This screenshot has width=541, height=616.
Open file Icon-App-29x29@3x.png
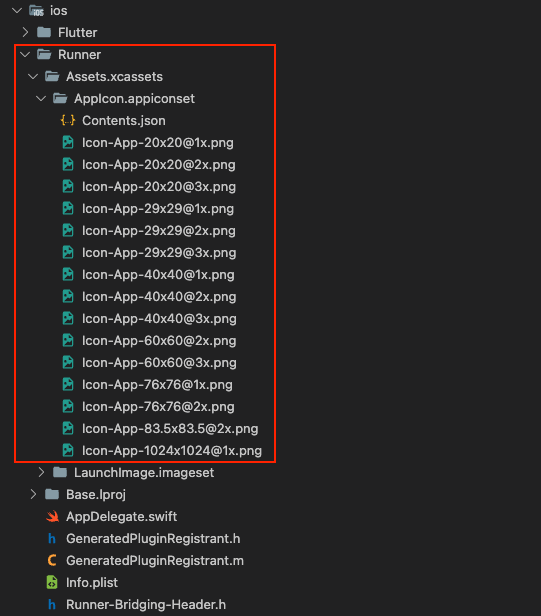(x=159, y=253)
